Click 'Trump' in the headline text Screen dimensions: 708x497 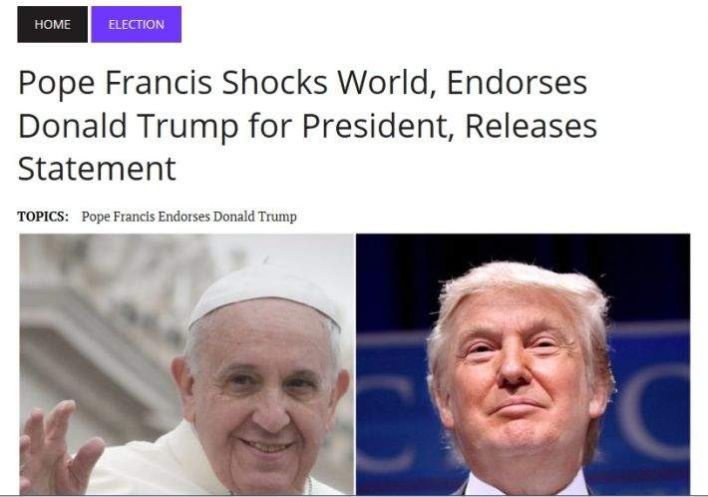187,126
